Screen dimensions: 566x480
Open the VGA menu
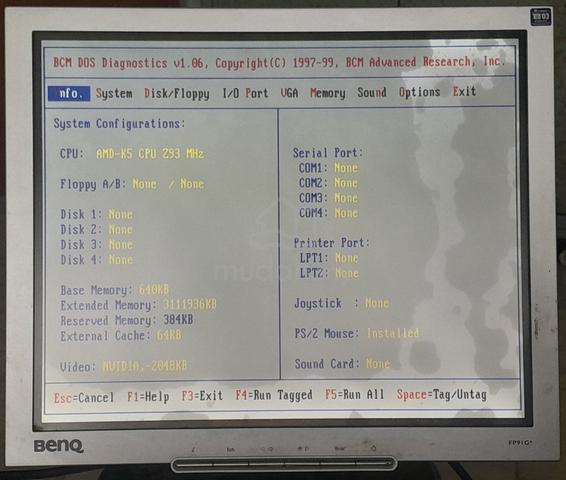click(289, 93)
